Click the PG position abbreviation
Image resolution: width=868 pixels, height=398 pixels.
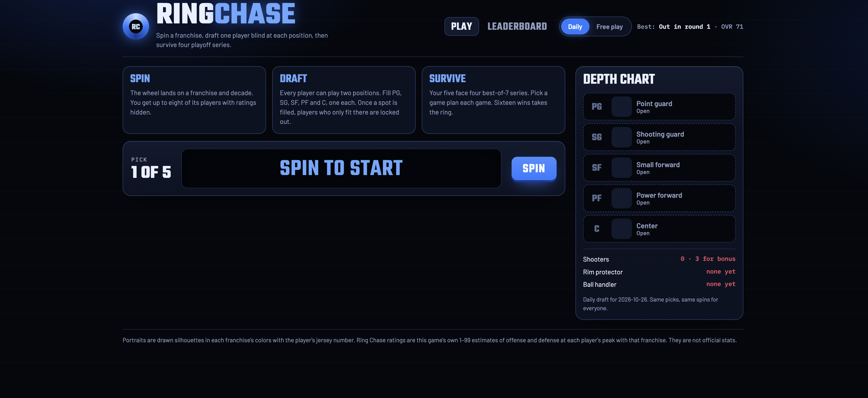(x=597, y=106)
